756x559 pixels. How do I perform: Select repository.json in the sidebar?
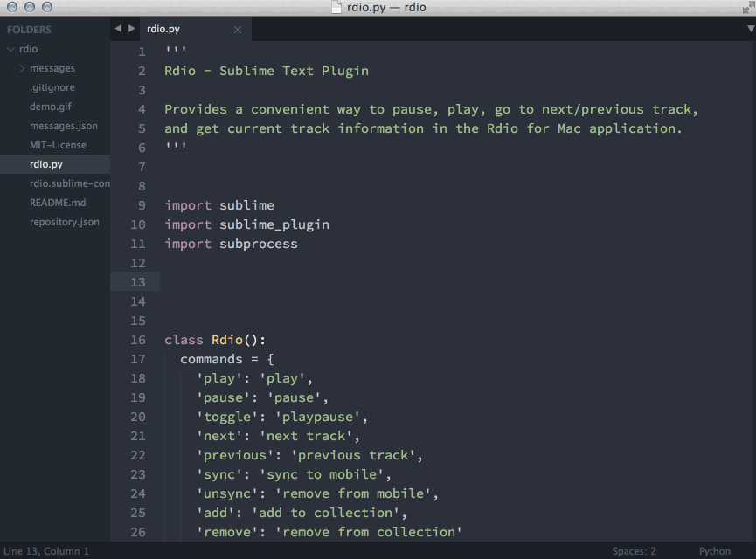[64, 222]
